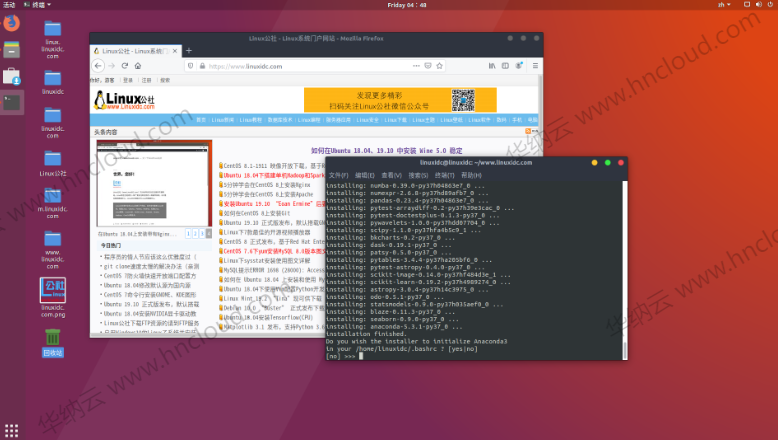Screen dimensions: 778x440
Task: Switch headline slider to page 2
Action: pos(195,234)
